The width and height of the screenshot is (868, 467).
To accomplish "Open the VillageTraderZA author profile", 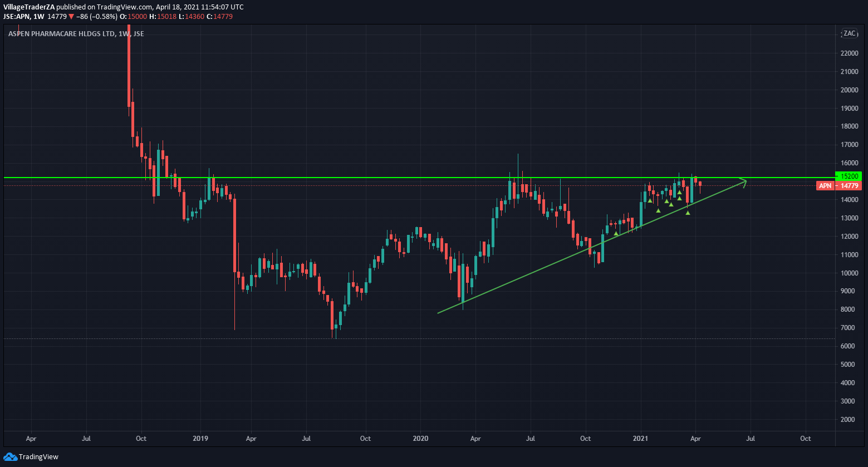I will (x=29, y=7).
